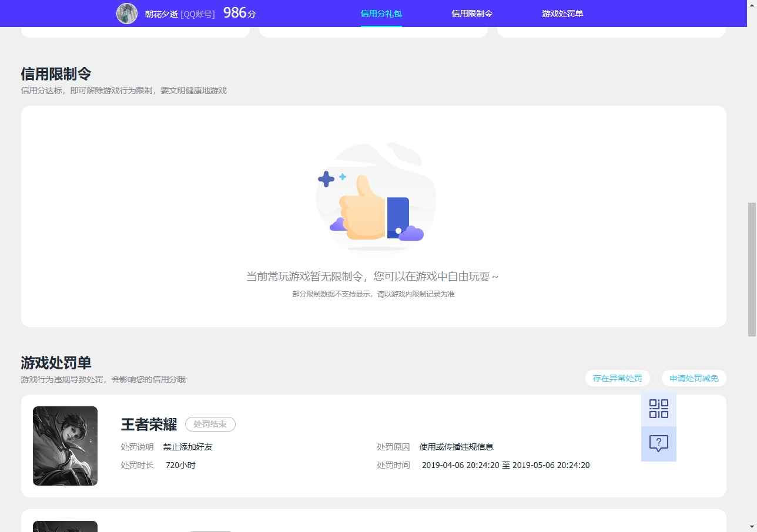The width and height of the screenshot is (757, 532).
Task: Click the 2019-04-06 penalty time range
Action: point(505,465)
